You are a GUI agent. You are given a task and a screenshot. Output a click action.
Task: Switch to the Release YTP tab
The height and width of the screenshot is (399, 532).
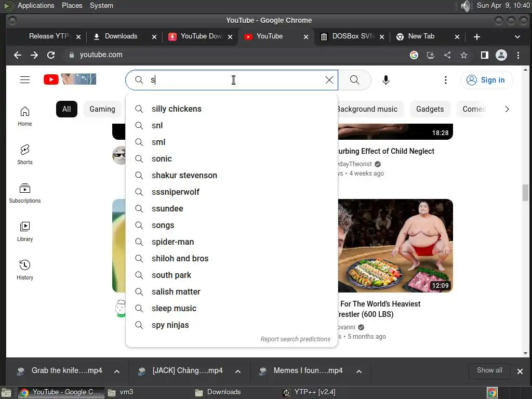pyautogui.click(x=48, y=36)
